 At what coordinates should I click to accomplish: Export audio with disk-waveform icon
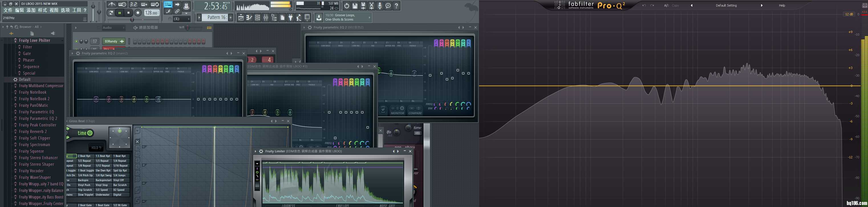(x=363, y=6)
